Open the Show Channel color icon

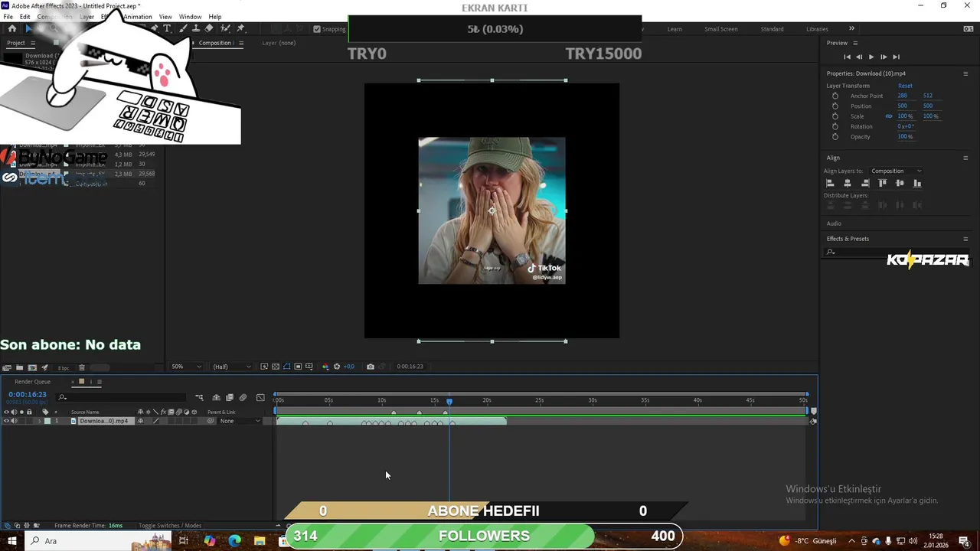pyautogui.click(x=325, y=367)
